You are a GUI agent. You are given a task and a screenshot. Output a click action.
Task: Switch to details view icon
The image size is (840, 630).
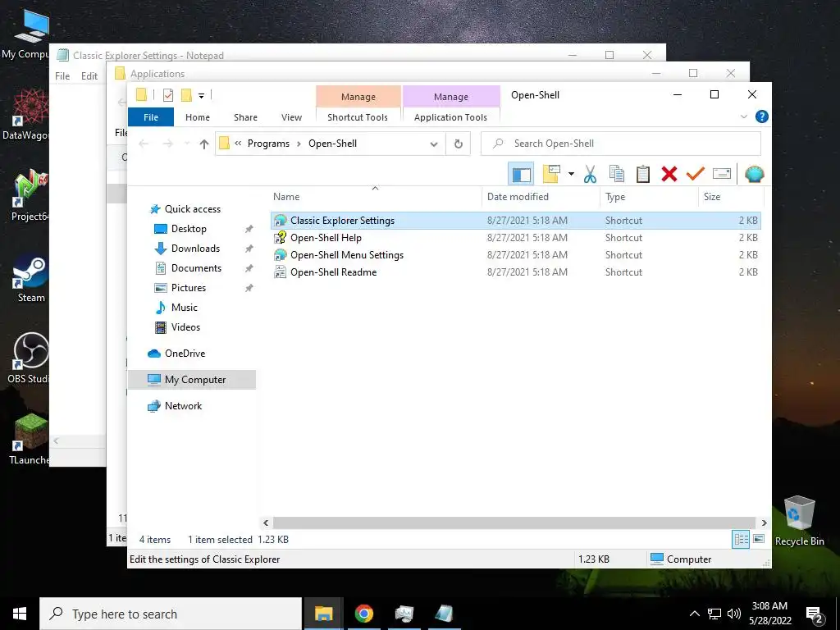pos(741,540)
